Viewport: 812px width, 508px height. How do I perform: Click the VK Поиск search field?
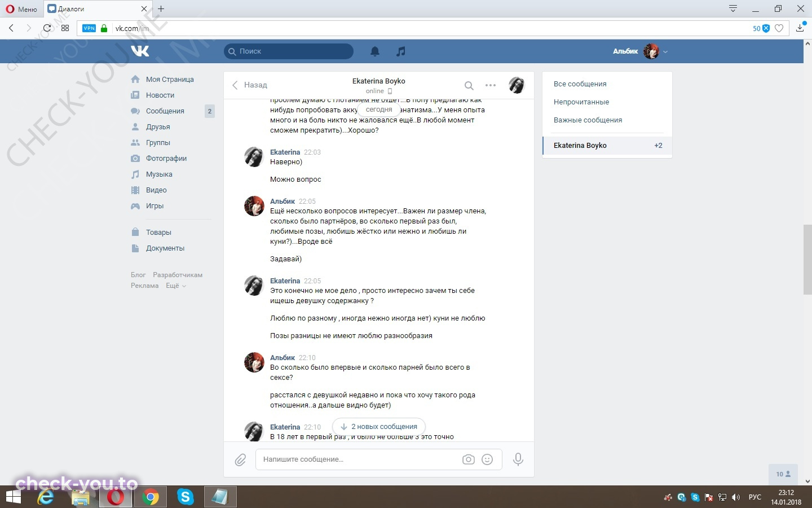click(289, 51)
